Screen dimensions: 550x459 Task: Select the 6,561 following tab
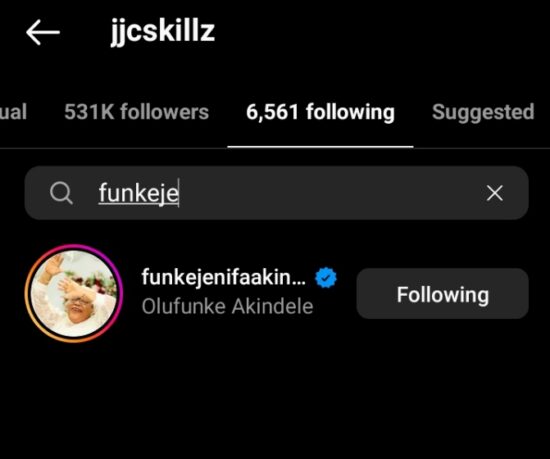[320, 112]
